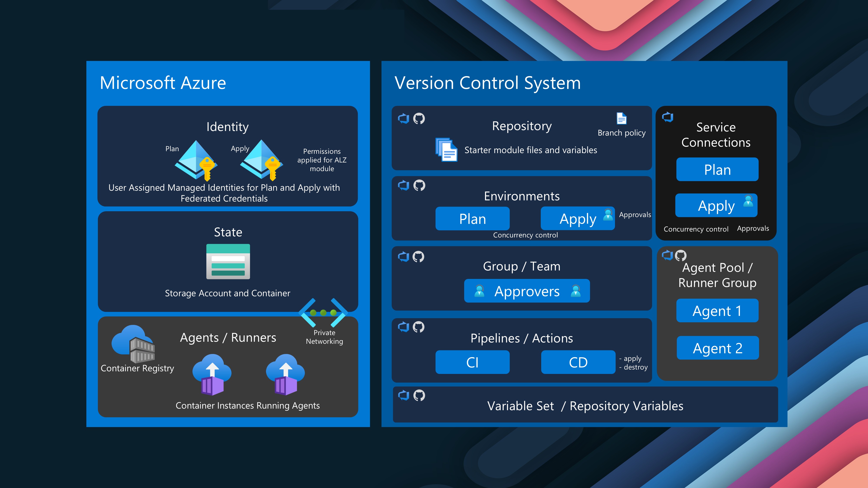The height and width of the screenshot is (488, 868).
Task: Click the Repository title
Action: [522, 126]
